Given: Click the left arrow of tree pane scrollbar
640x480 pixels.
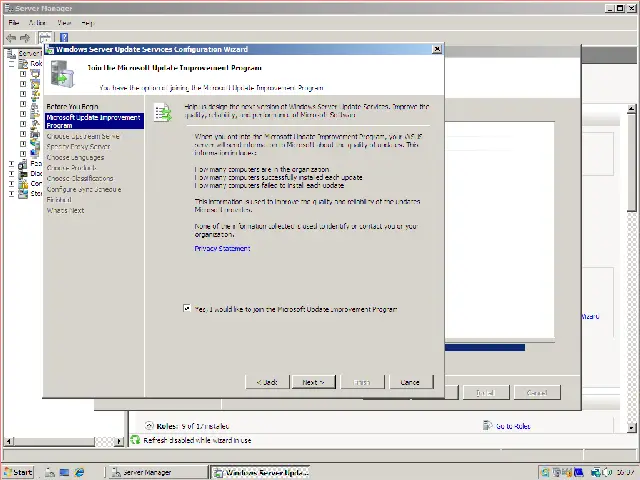Looking at the screenshot, I should (x=9, y=441).
